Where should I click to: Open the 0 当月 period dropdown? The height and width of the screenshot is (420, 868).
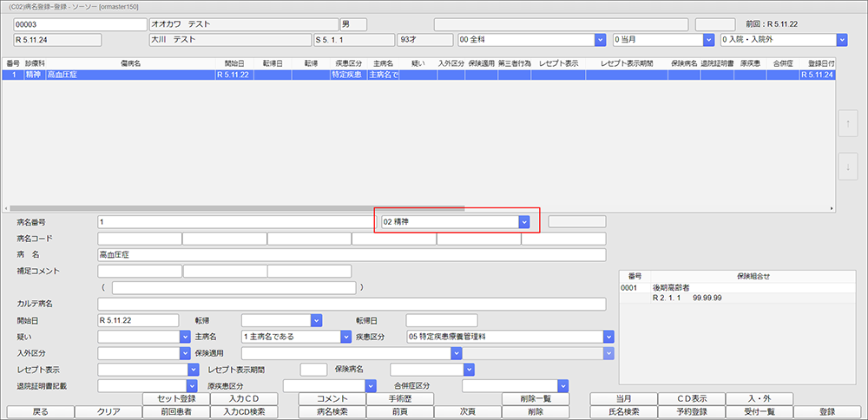[708, 40]
